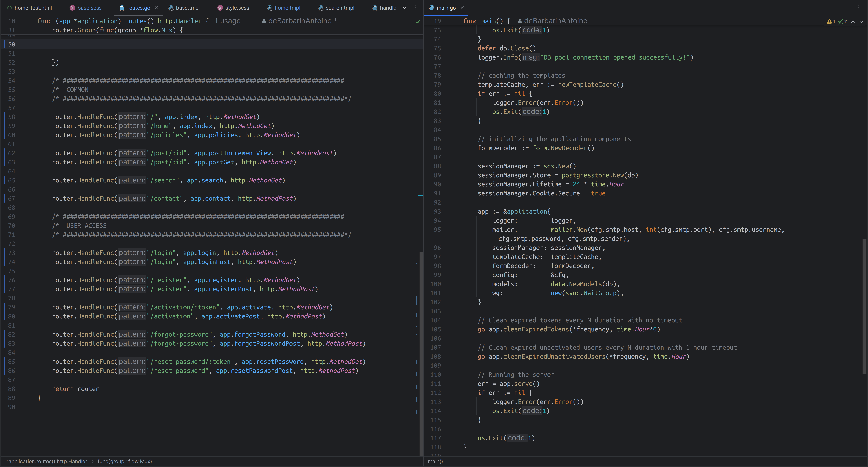Click 'app.loginPost' on line 74
Screen dimensions: 868x467
click(207, 262)
